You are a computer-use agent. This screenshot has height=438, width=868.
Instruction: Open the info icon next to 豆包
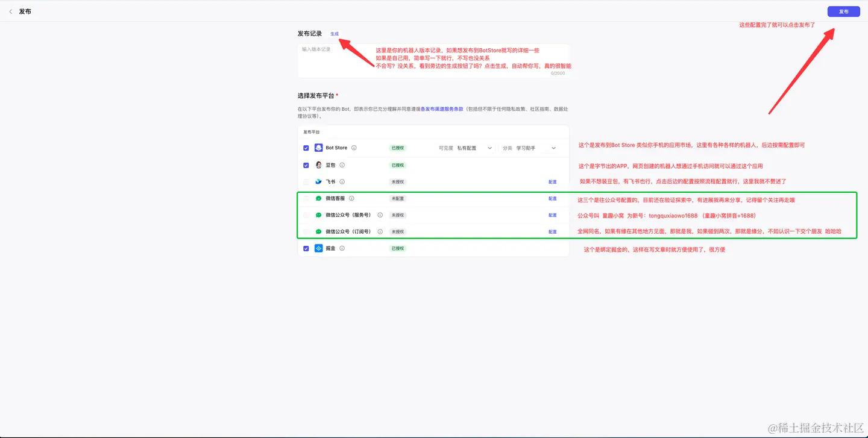tap(342, 165)
